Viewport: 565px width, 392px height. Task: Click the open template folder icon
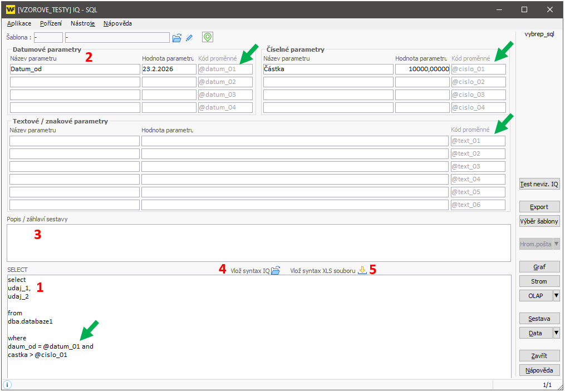[177, 38]
